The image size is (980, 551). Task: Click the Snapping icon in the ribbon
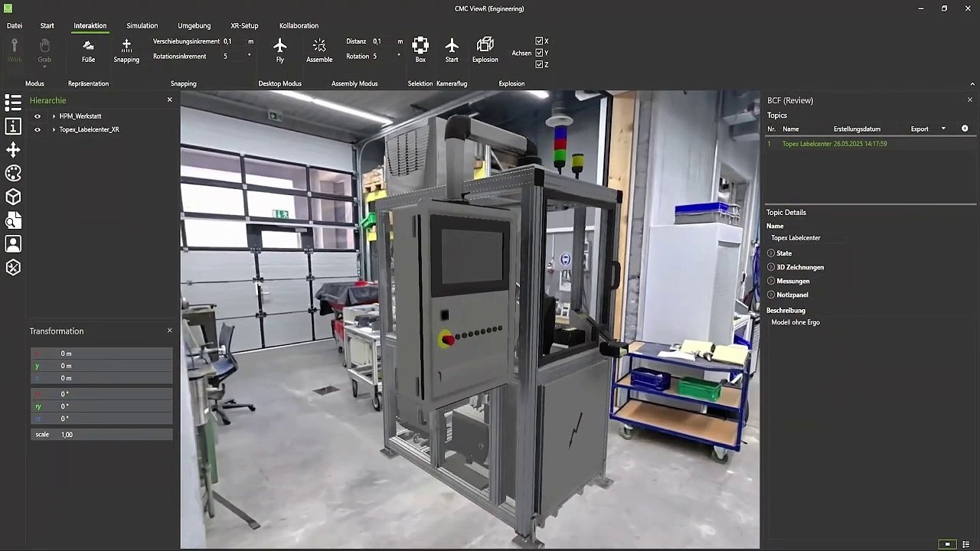click(x=126, y=45)
